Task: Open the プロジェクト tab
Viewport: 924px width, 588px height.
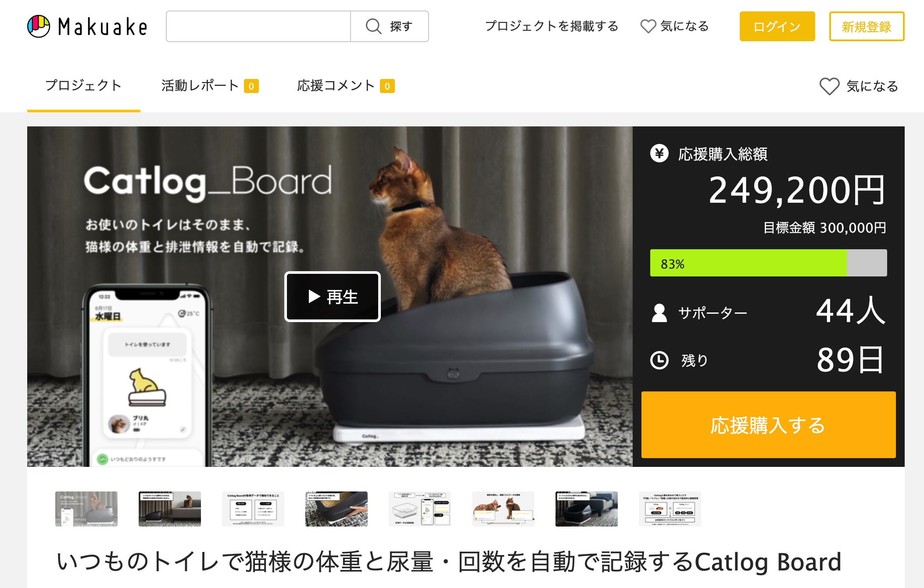Action: [x=83, y=86]
